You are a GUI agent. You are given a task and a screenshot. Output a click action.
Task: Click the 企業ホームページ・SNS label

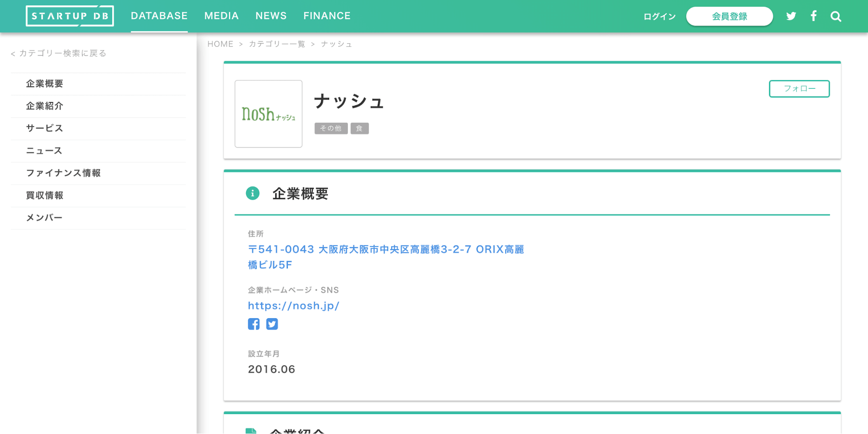click(294, 290)
